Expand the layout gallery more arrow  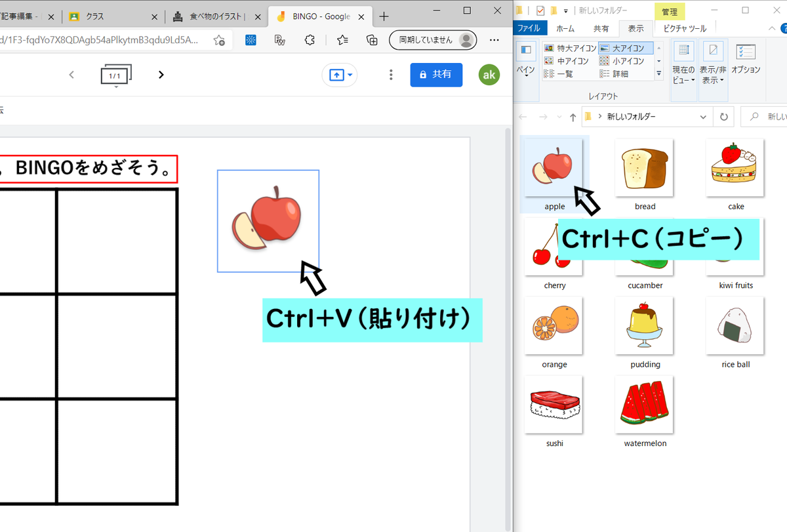click(x=659, y=74)
